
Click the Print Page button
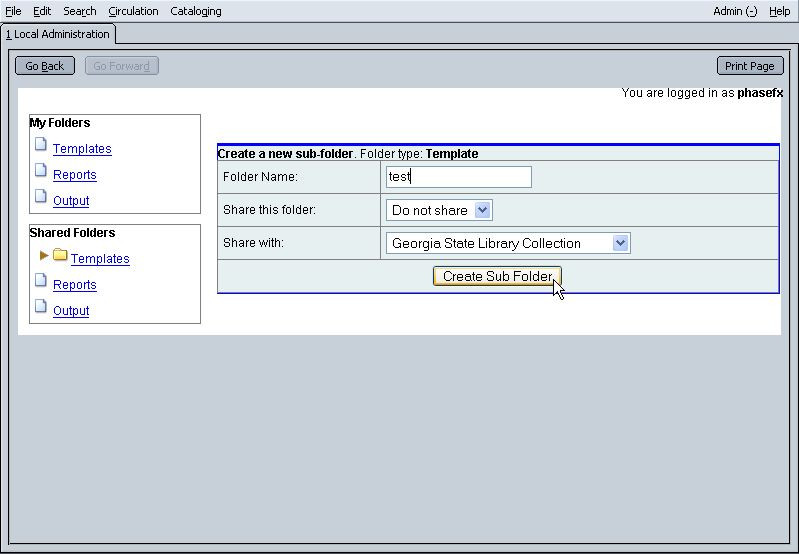click(x=749, y=66)
